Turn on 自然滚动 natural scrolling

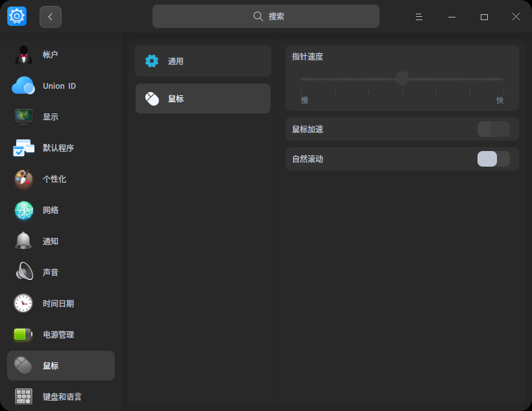click(x=494, y=159)
